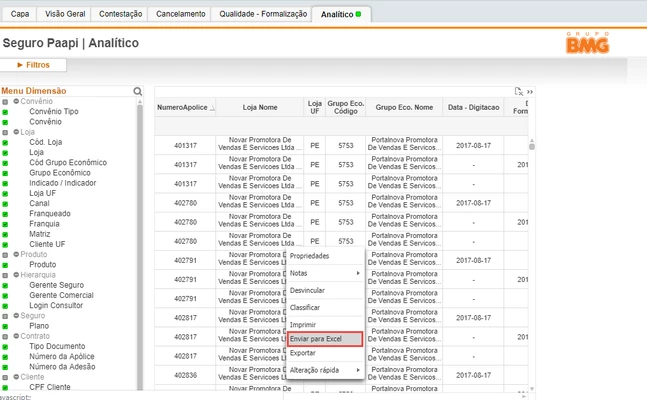647x400 pixels.
Task: Uncheck the Plano checkbox
Action: point(5,327)
